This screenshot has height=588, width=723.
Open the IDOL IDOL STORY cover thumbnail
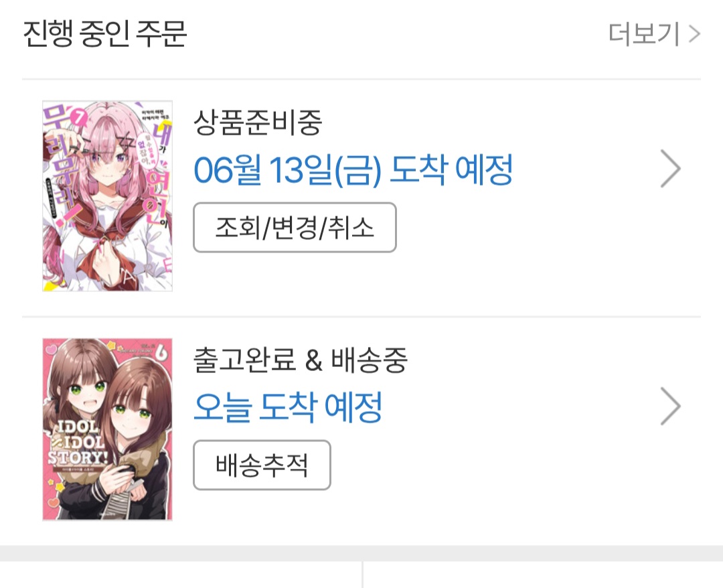click(107, 429)
